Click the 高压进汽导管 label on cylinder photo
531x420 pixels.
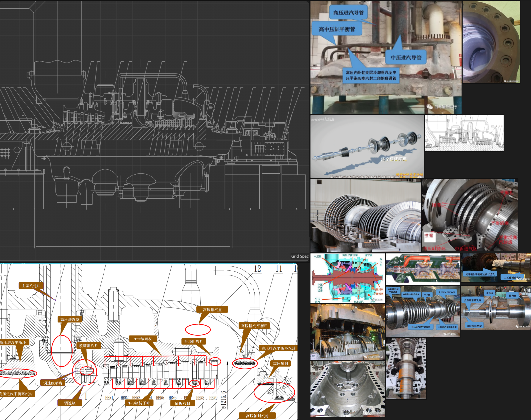coord(348,13)
